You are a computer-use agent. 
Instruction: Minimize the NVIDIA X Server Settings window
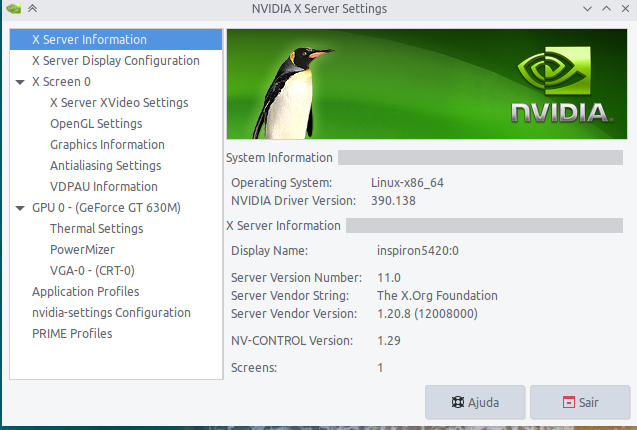(587, 9)
